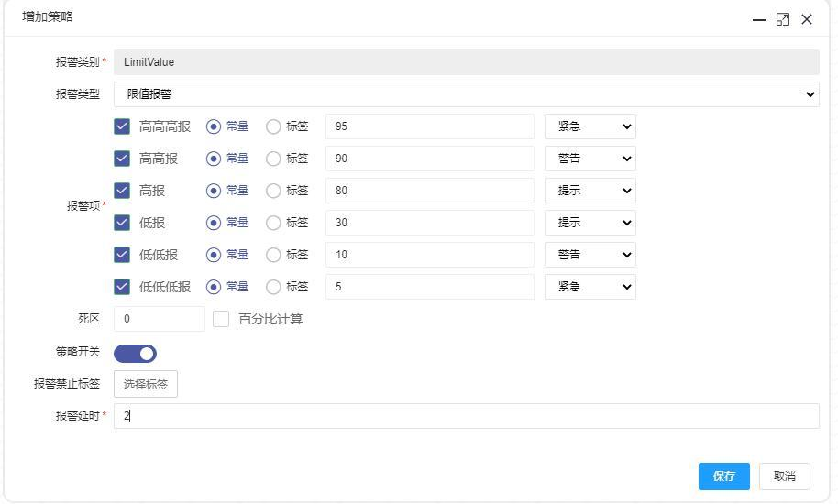Open severity dropdown for 高高高报 row
This screenshot has width=838, height=504.
click(x=590, y=126)
